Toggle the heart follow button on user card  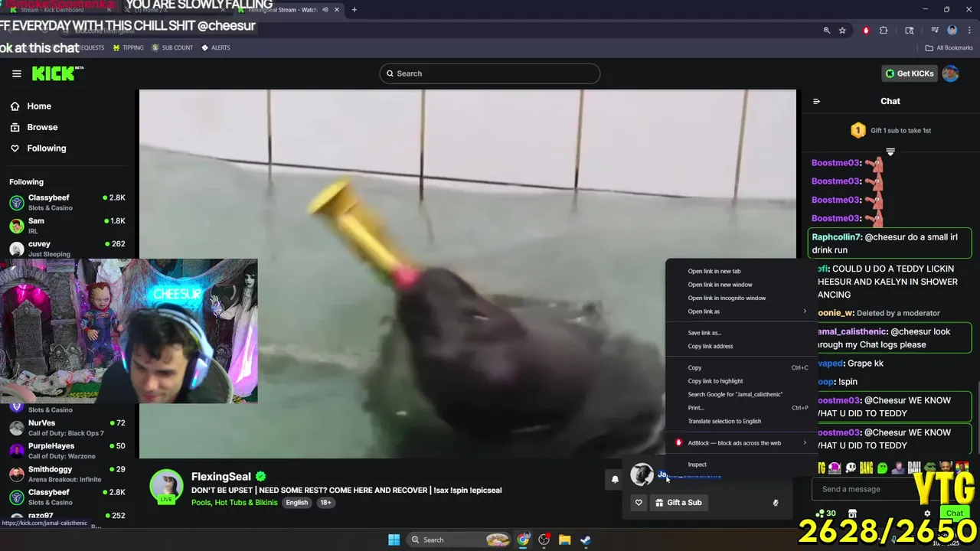click(639, 503)
